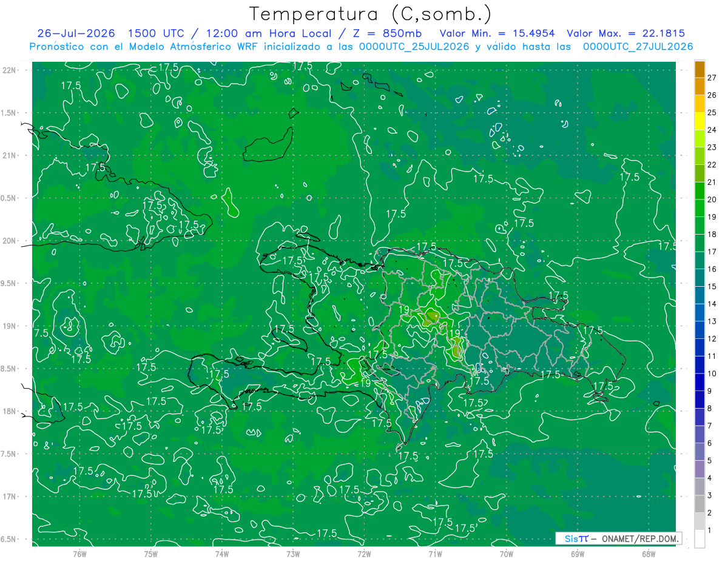Screen dimensions: 728x562
Task: Click the white swatch at color scale bottom
Action: 699,539
